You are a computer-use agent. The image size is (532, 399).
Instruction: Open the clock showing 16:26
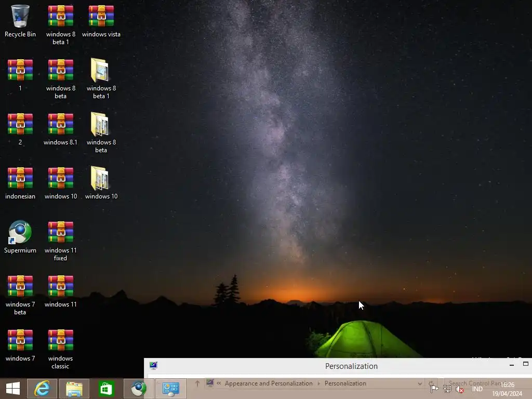coord(507,389)
